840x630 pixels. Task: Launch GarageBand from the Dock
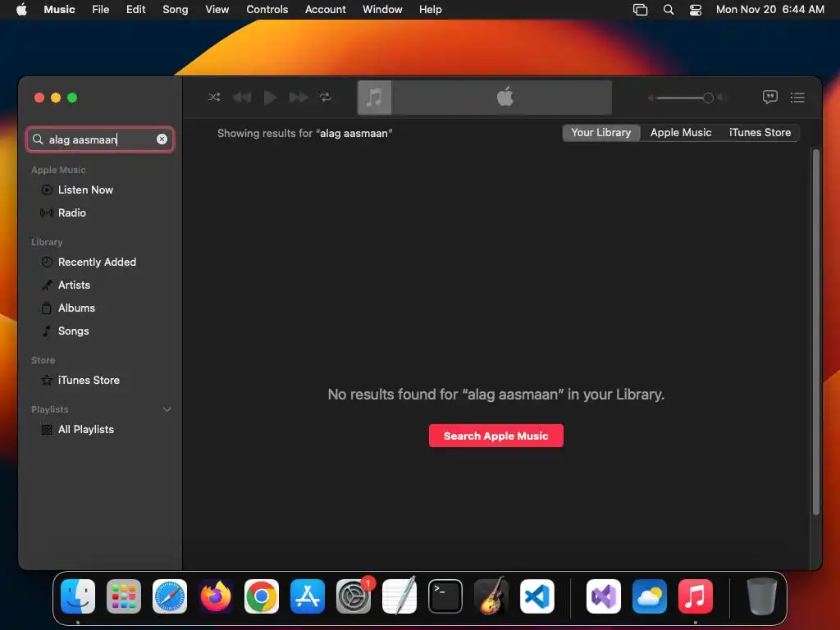tap(491, 596)
